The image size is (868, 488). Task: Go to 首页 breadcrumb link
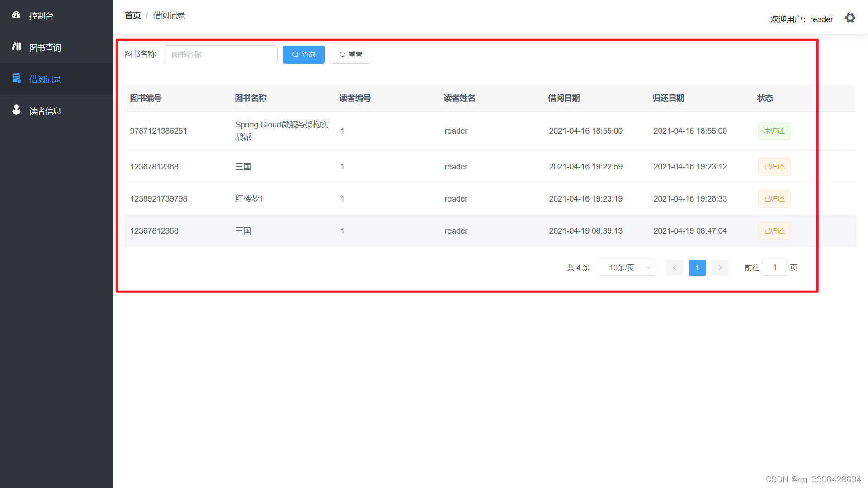coord(133,15)
